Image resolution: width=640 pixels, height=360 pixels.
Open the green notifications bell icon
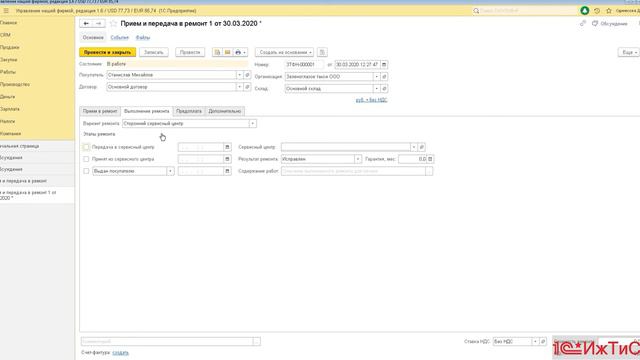584,11
